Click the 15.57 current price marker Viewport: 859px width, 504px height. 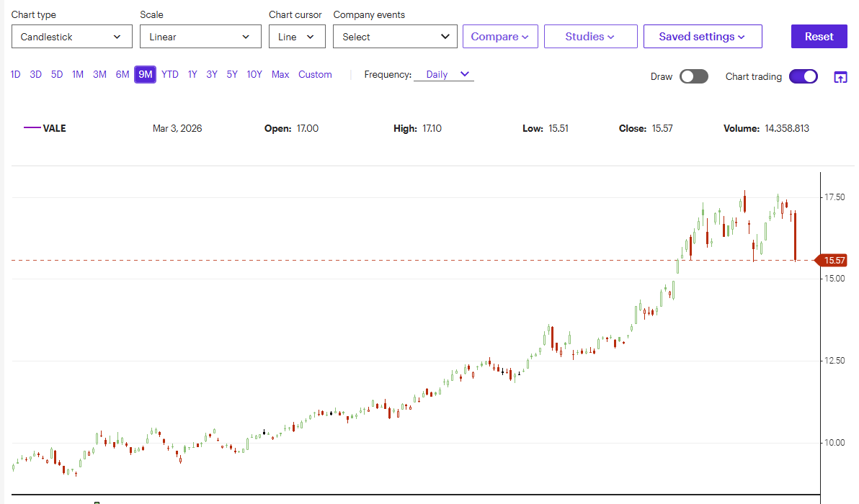(833, 261)
